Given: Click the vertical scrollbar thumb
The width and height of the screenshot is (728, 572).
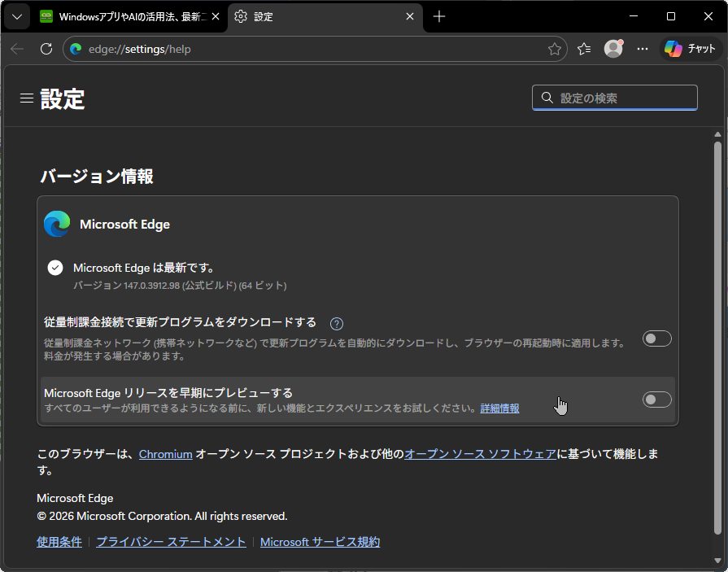Looking at the screenshot, I should pos(717,339).
